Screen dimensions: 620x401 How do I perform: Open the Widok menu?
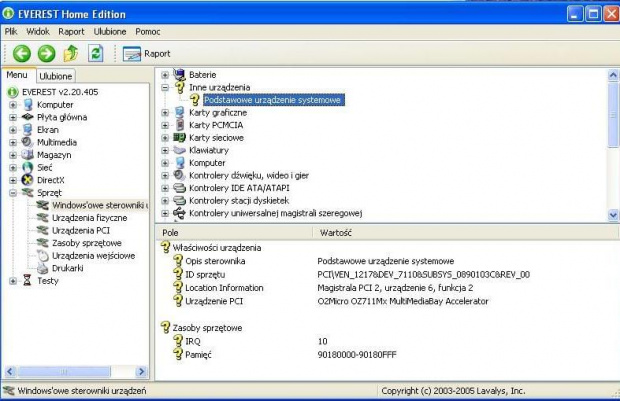(38, 31)
